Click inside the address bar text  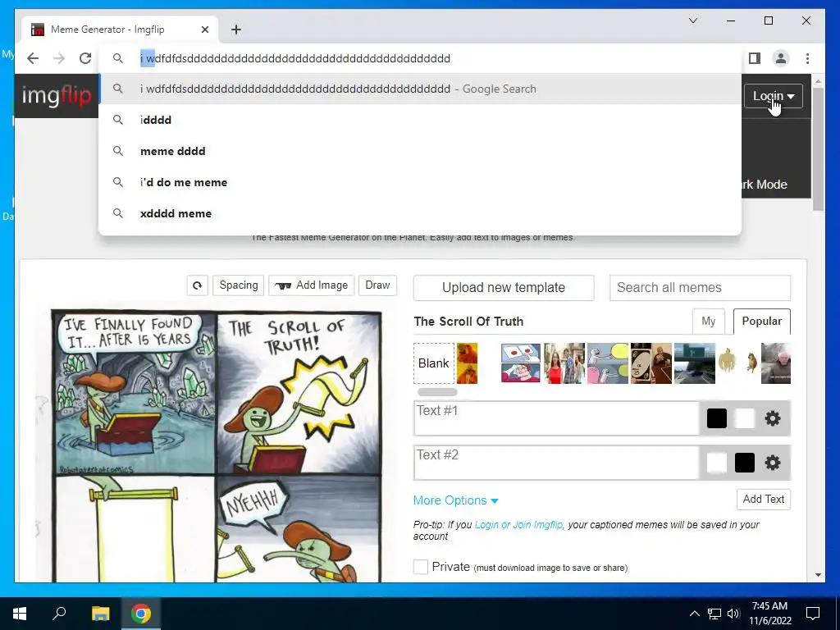tap(295, 58)
